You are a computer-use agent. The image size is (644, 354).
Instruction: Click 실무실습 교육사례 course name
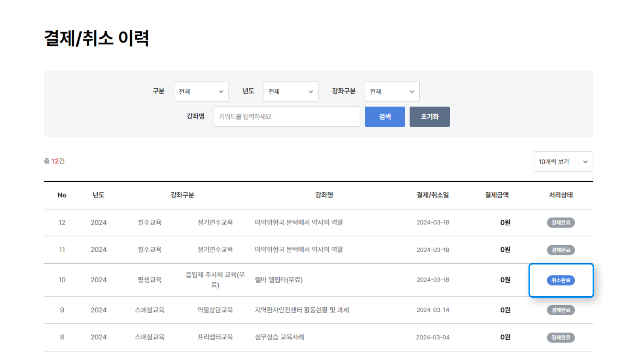tap(280, 337)
